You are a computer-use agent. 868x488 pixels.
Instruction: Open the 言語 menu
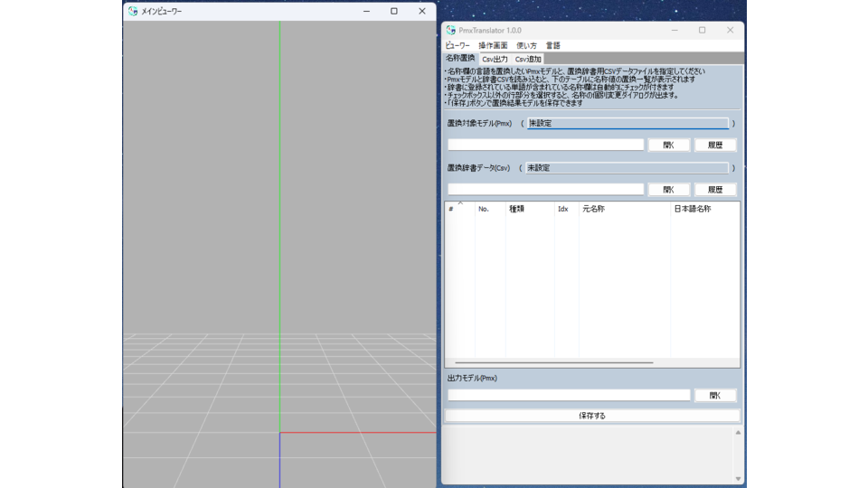click(x=553, y=45)
